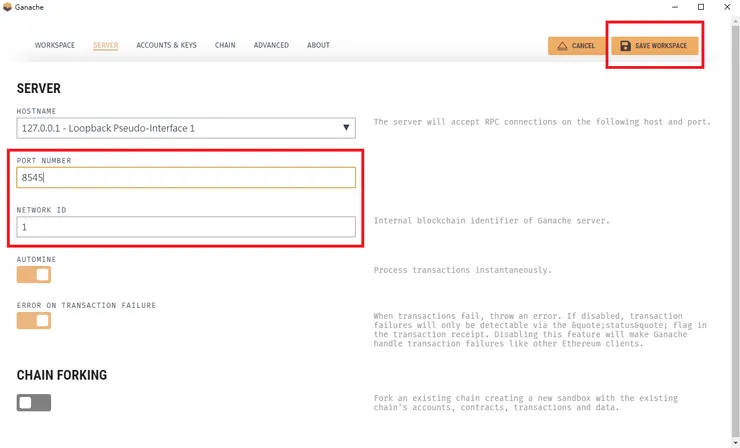Enable the Chain Forking switch

(x=34, y=403)
